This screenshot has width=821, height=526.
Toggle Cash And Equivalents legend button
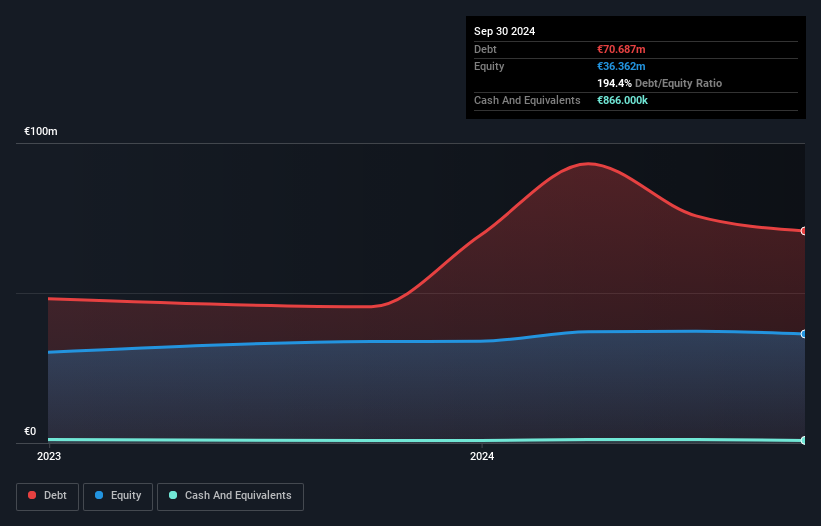(230, 496)
